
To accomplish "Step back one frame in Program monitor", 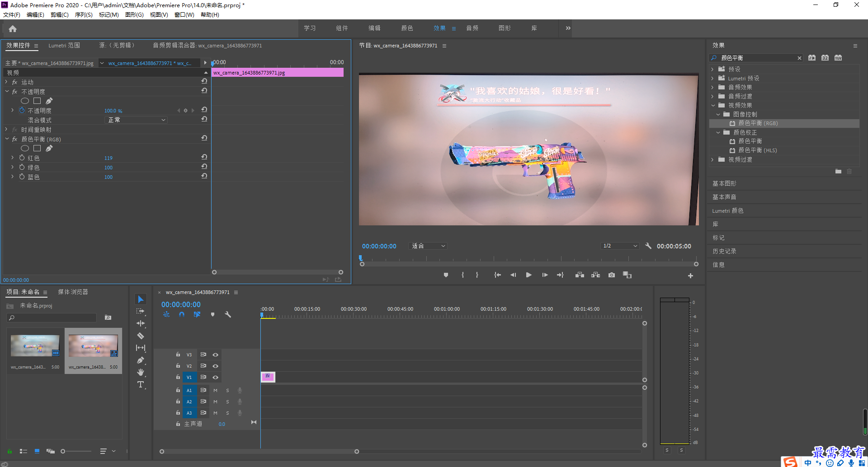I will tap(513, 275).
